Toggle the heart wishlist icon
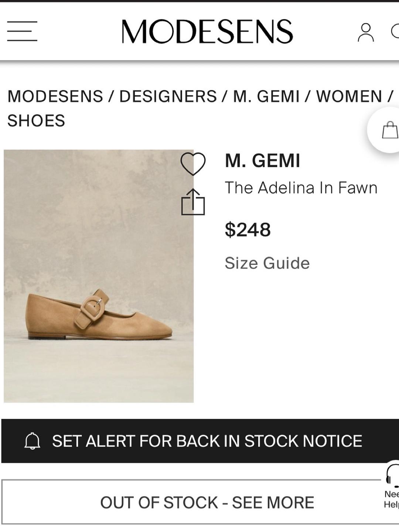The image size is (399, 532). point(193,164)
